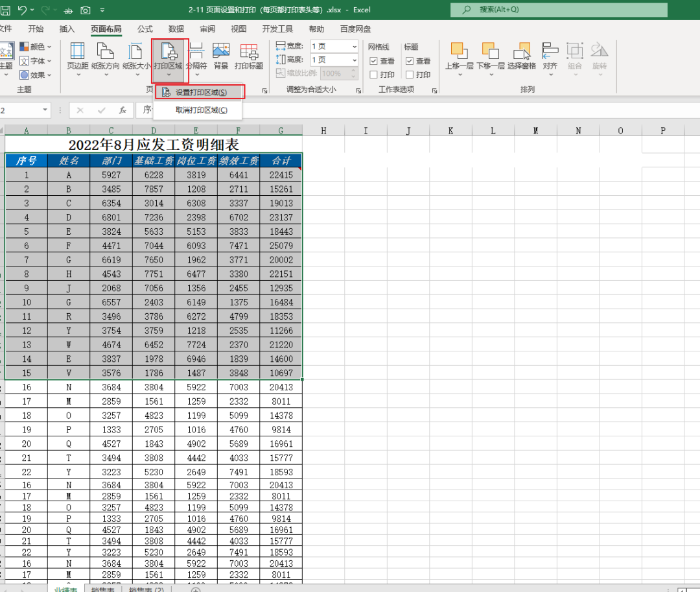The width and height of the screenshot is (700, 592).
Task: Set sheet Background (背景) image
Action: click(221, 56)
